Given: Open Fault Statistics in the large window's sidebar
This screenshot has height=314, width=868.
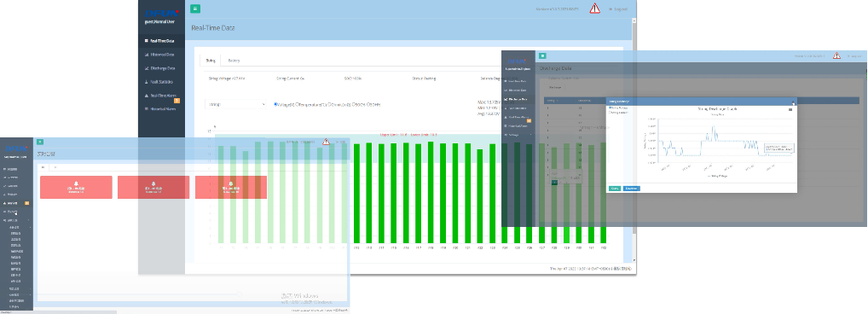Looking at the screenshot, I should pos(159,82).
